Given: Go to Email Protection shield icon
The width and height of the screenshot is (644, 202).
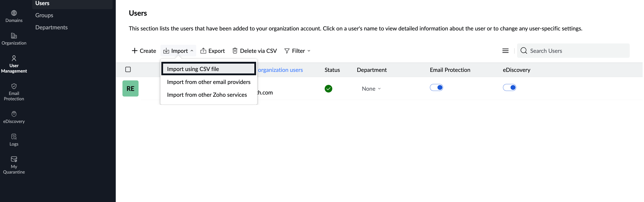Looking at the screenshot, I should click(x=14, y=86).
